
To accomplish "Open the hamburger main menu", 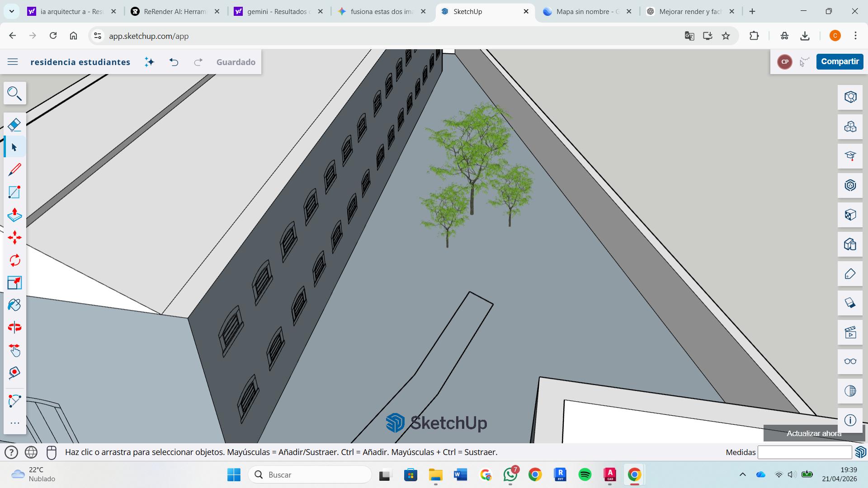I will [13, 62].
